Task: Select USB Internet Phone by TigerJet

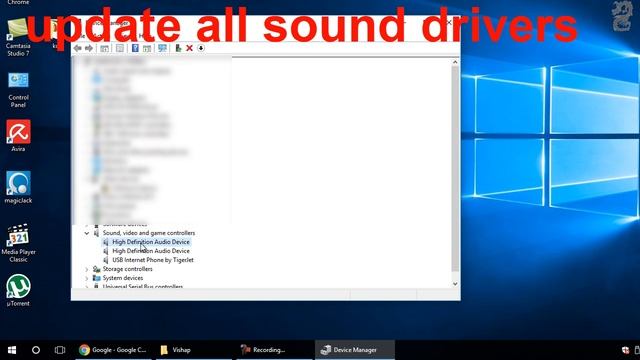Action: [x=153, y=260]
